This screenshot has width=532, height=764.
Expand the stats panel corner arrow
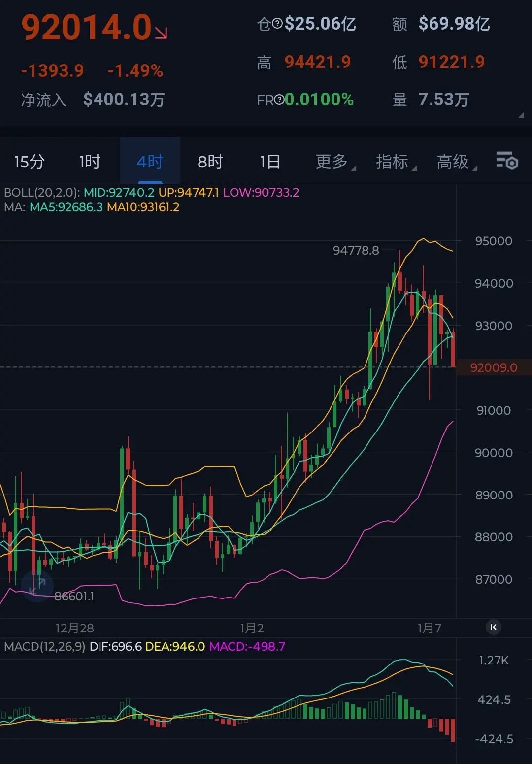click(x=521, y=115)
